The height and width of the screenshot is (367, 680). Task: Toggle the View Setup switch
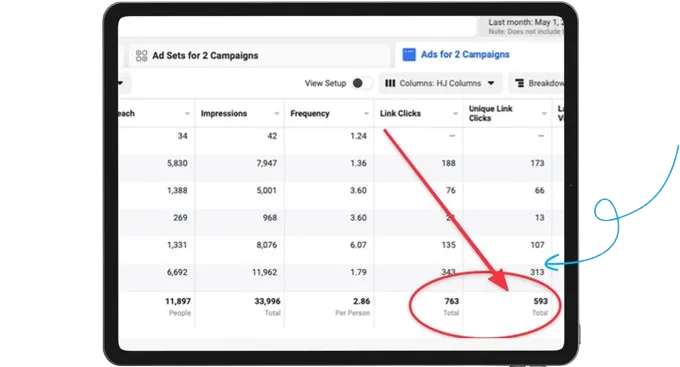pyautogui.click(x=362, y=83)
